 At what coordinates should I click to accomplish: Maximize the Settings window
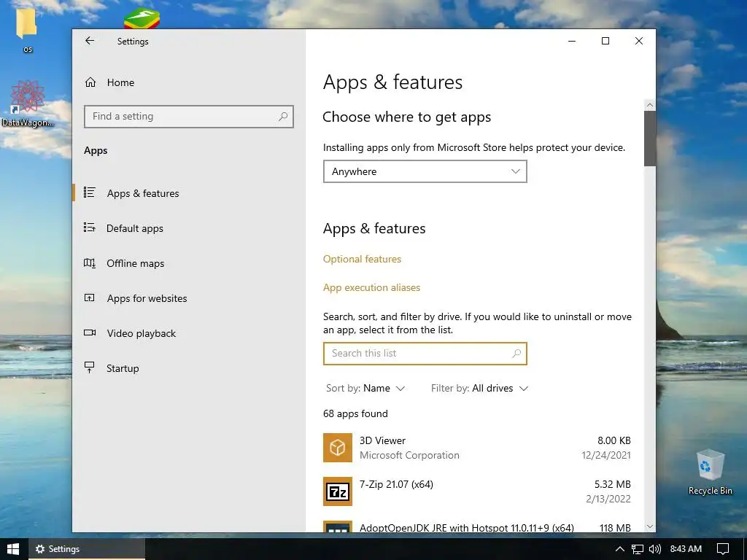[x=605, y=41]
